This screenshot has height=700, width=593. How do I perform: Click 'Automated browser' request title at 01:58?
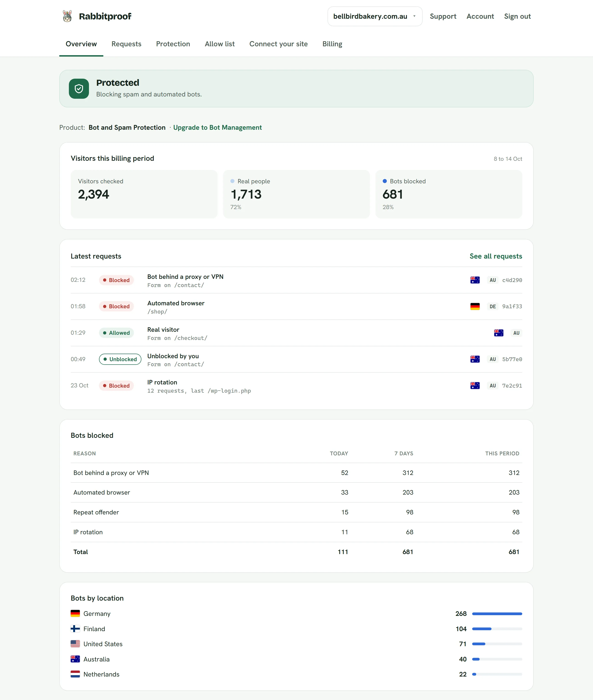tap(176, 303)
